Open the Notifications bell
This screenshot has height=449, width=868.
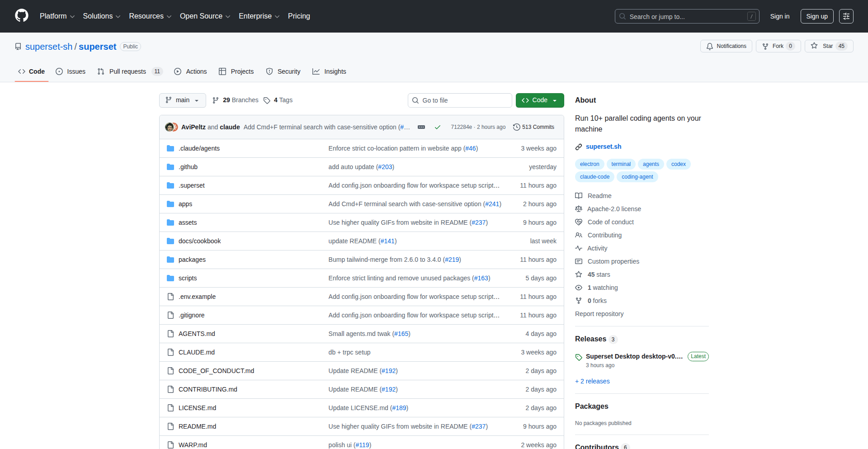[710, 46]
